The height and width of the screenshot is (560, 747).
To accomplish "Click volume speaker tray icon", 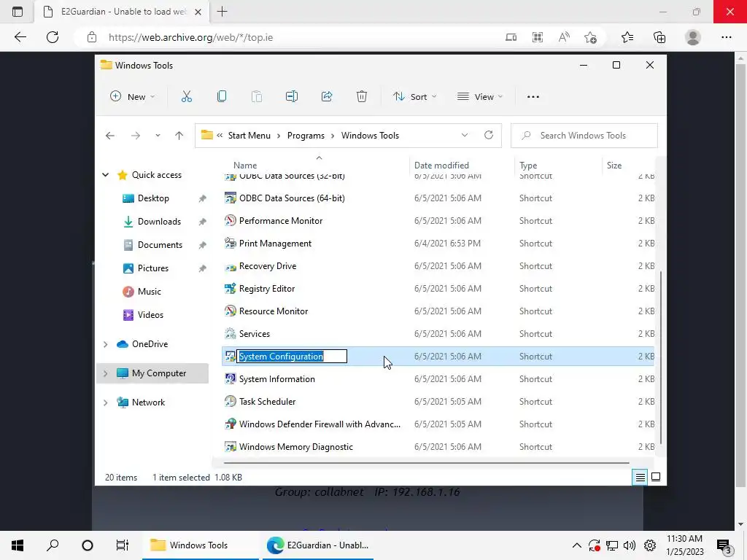I will 630,545.
